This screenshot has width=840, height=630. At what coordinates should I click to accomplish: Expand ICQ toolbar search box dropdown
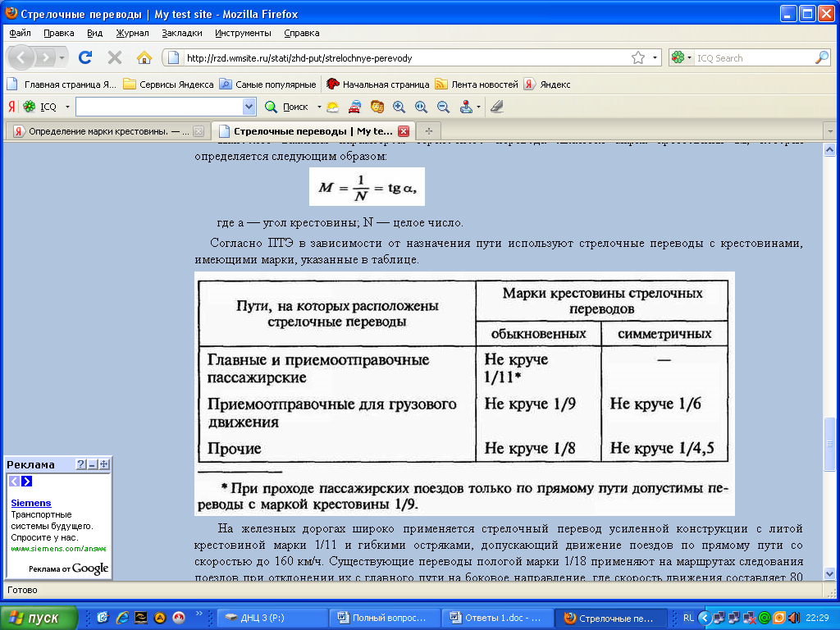249,107
